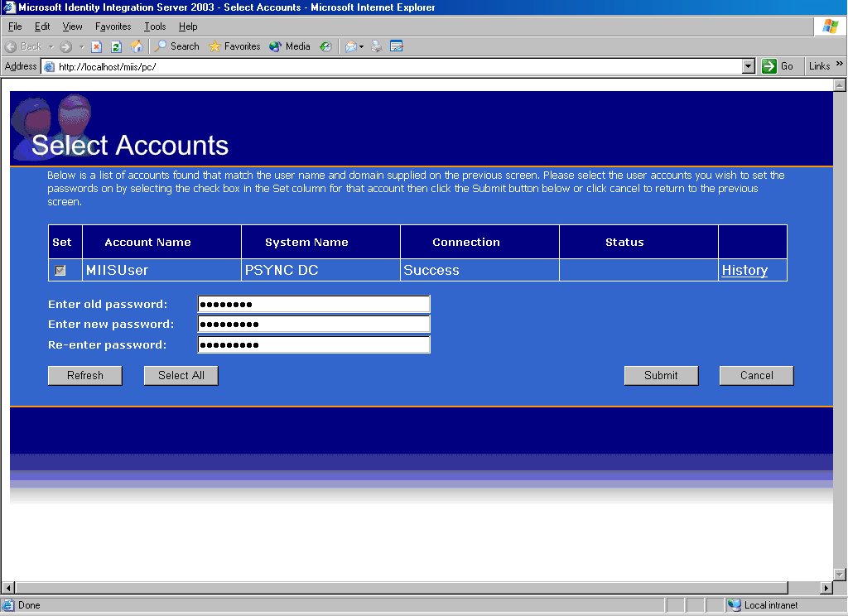848x616 pixels.
Task: Click the History toolbar icon
Action: (x=325, y=46)
